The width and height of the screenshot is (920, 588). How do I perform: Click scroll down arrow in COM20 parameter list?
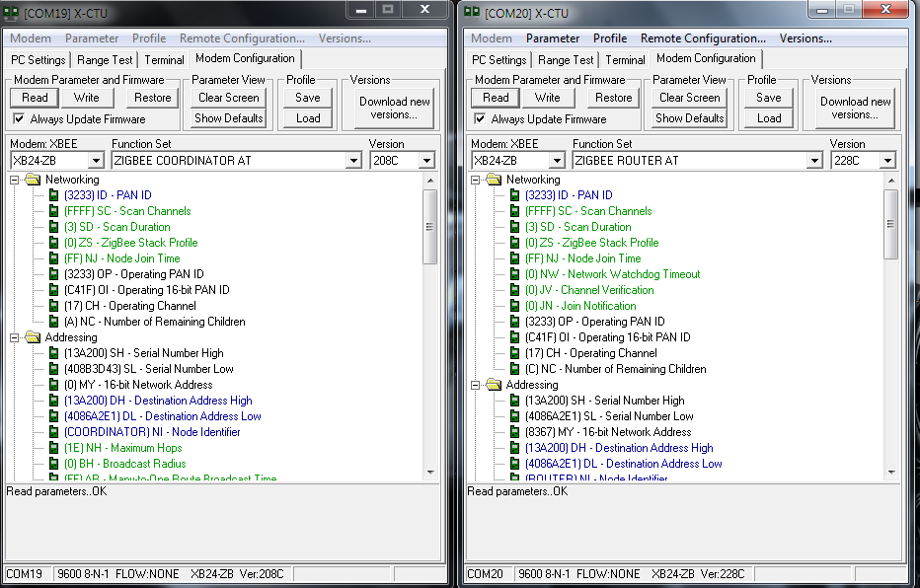coord(891,472)
